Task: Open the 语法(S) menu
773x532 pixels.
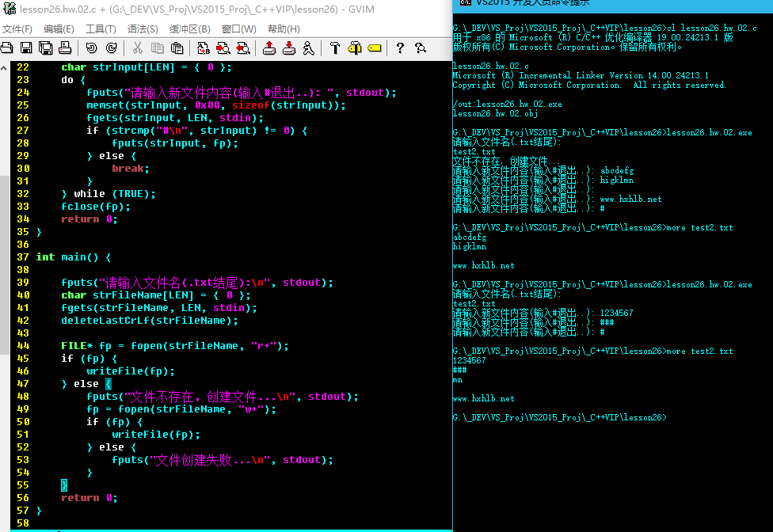Action: (x=143, y=29)
